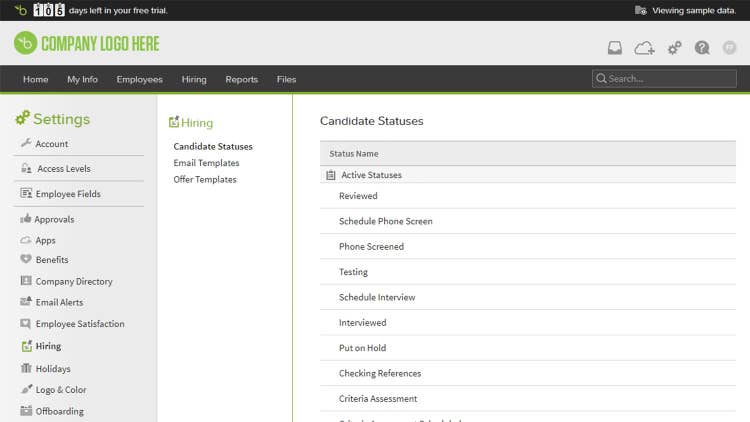Open Employee Fields settings link
Screen dimensions: 750x422
[x=68, y=194]
